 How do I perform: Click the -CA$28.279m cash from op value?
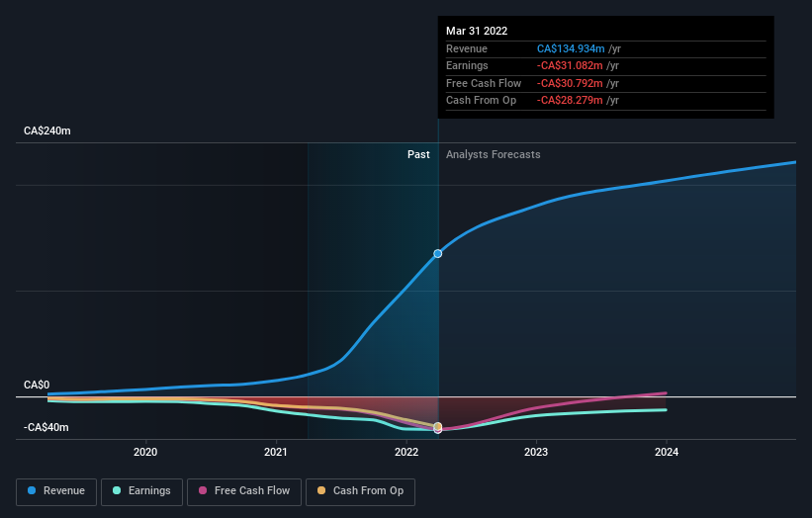pyautogui.click(x=570, y=101)
